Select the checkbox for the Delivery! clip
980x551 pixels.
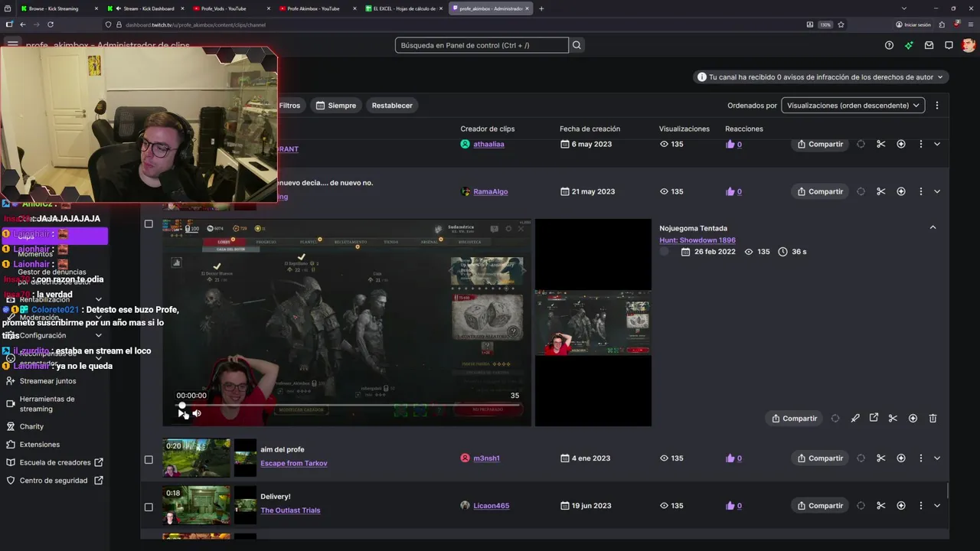(x=149, y=507)
